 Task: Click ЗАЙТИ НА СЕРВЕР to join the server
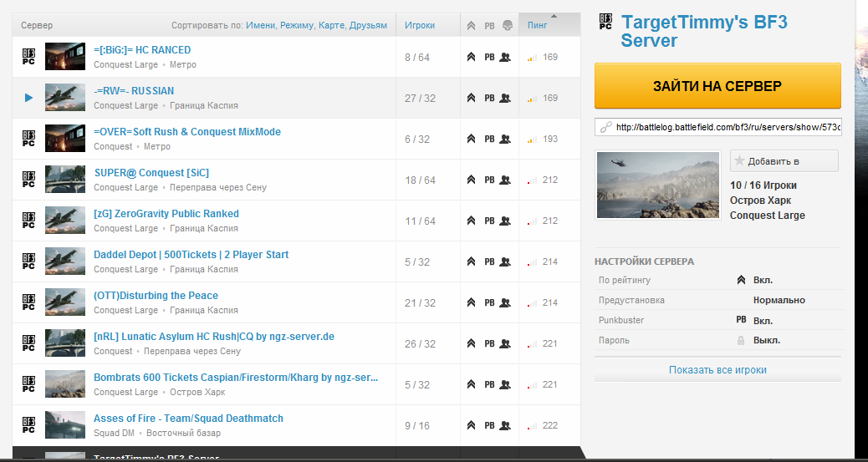(x=717, y=86)
